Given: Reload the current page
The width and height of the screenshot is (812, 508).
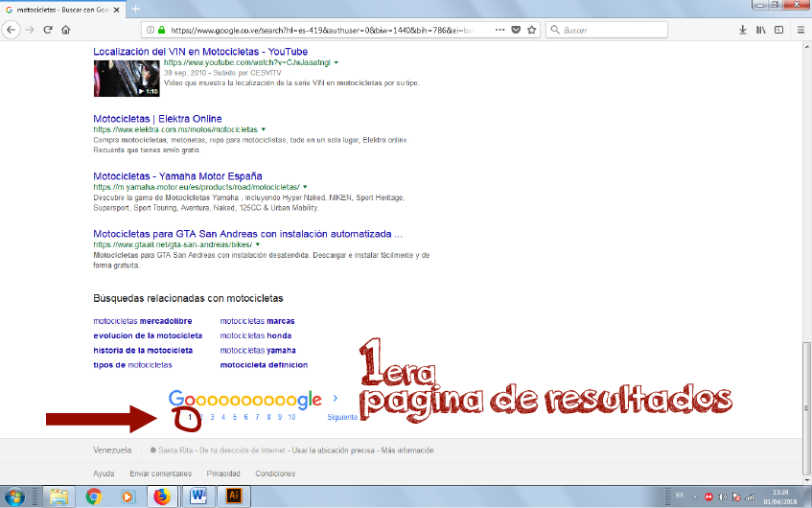Looking at the screenshot, I should tap(48, 30).
